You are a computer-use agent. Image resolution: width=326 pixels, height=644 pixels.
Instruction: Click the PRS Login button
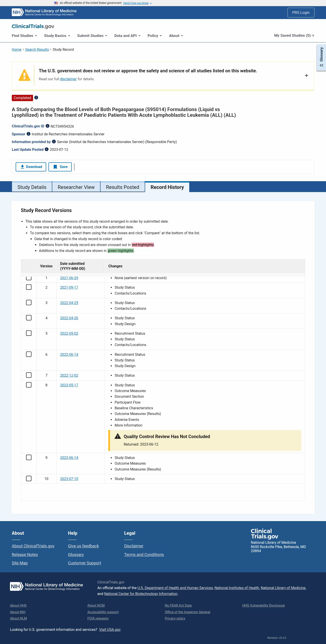301,12
